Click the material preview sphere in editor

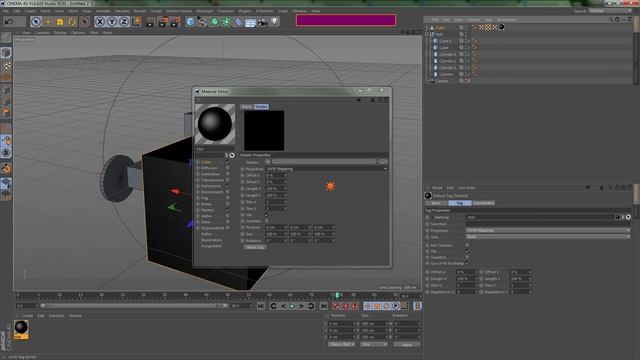point(215,124)
